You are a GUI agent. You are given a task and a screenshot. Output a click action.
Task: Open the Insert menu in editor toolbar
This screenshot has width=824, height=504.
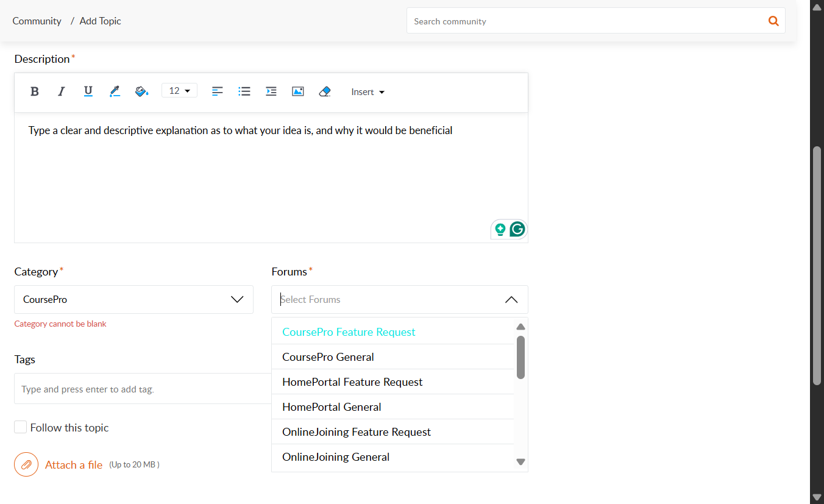(368, 92)
